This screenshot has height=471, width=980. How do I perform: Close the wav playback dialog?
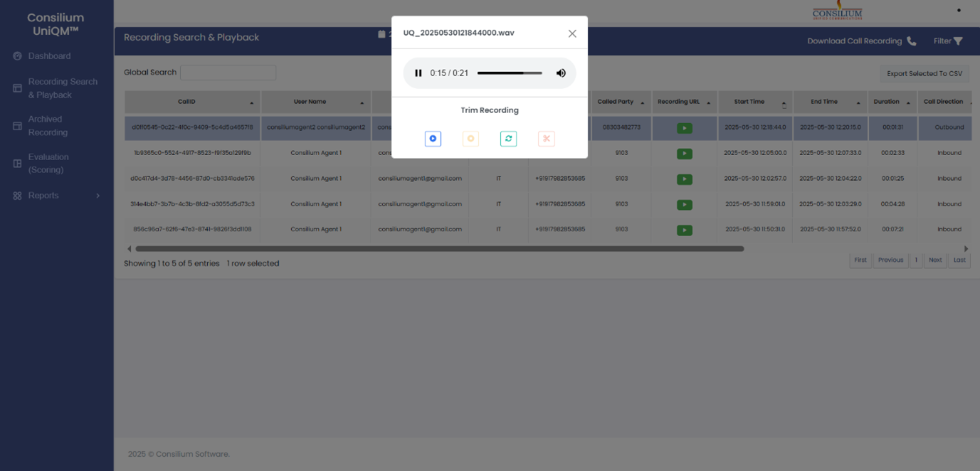[x=572, y=33]
